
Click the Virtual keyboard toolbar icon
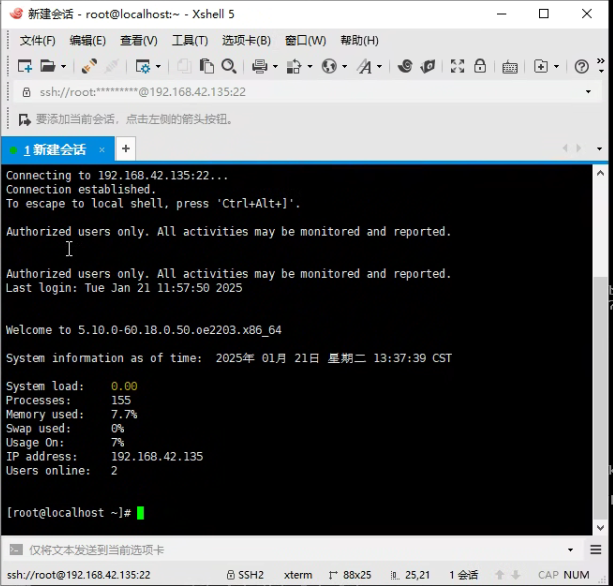[510, 67]
